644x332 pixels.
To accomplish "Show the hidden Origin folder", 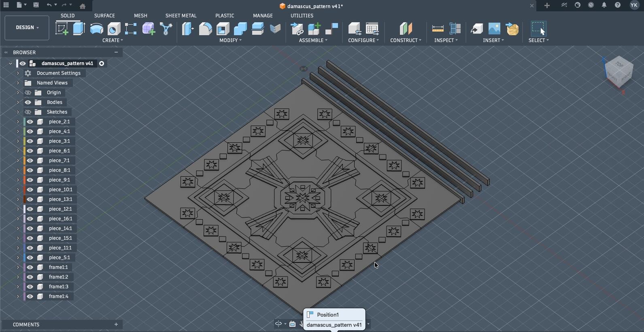I will [28, 93].
